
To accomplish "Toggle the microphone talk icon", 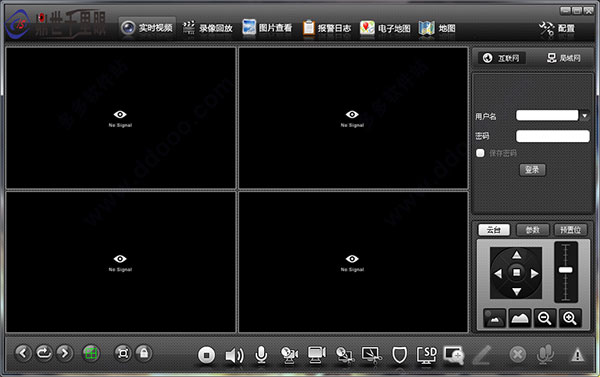I will coord(261,355).
